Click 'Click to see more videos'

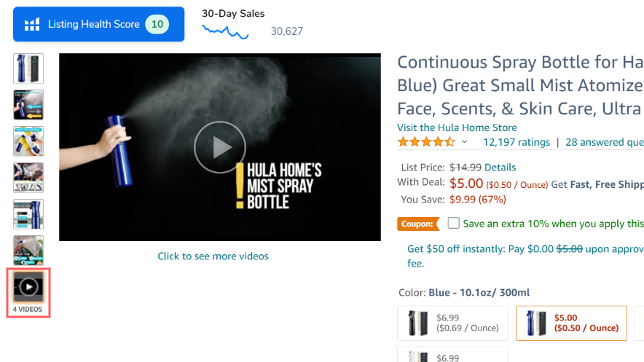pos(213,256)
